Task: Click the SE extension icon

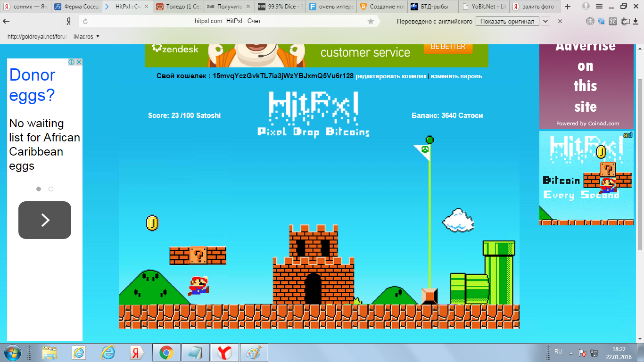Action: pyautogui.click(x=613, y=21)
